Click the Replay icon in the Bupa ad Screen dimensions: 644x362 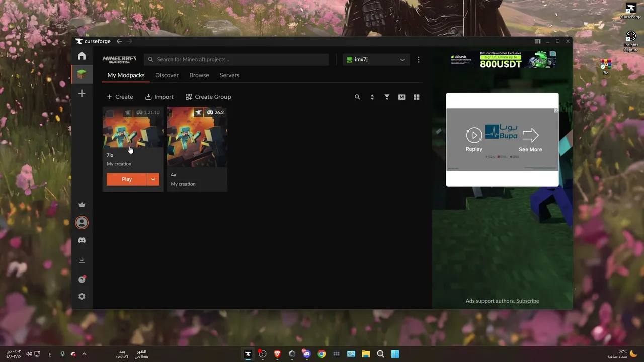point(474,135)
